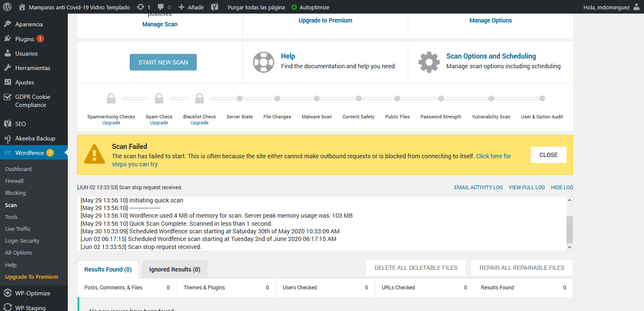The width and height of the screenshot is (644, 311).
Task: Open All Options submenu item
Action: pyautogui.click(x=19, y=252)
